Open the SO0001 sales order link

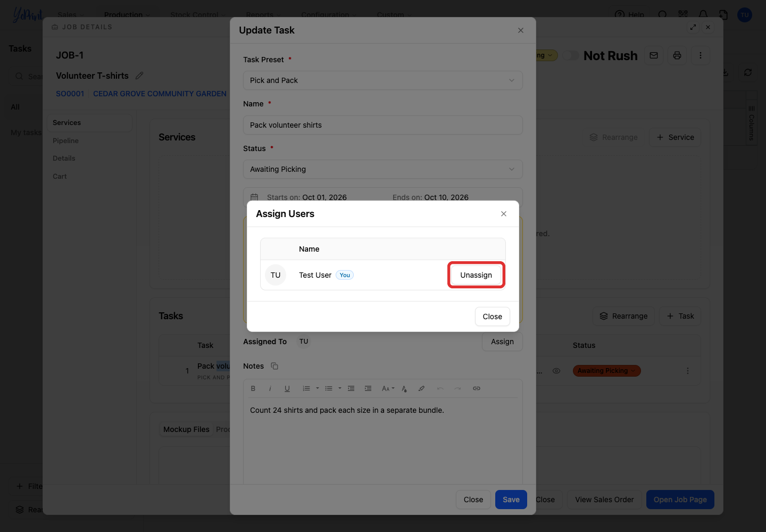(x=70, y=94)
